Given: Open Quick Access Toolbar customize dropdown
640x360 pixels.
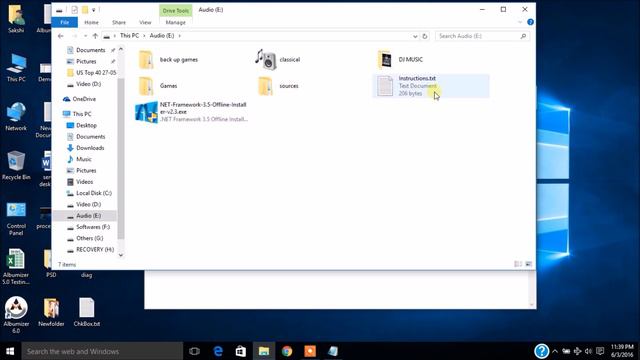Looking at the screenshot, I should tap(93, 10).
